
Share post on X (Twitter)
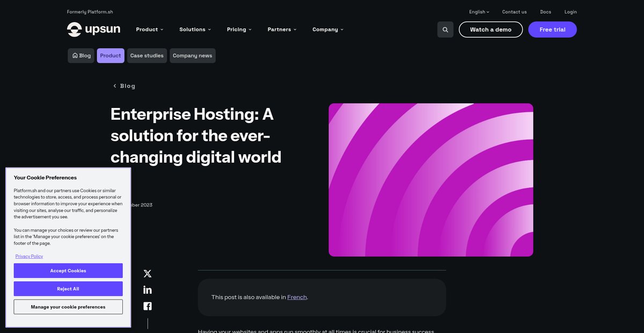tap(148, 273)
